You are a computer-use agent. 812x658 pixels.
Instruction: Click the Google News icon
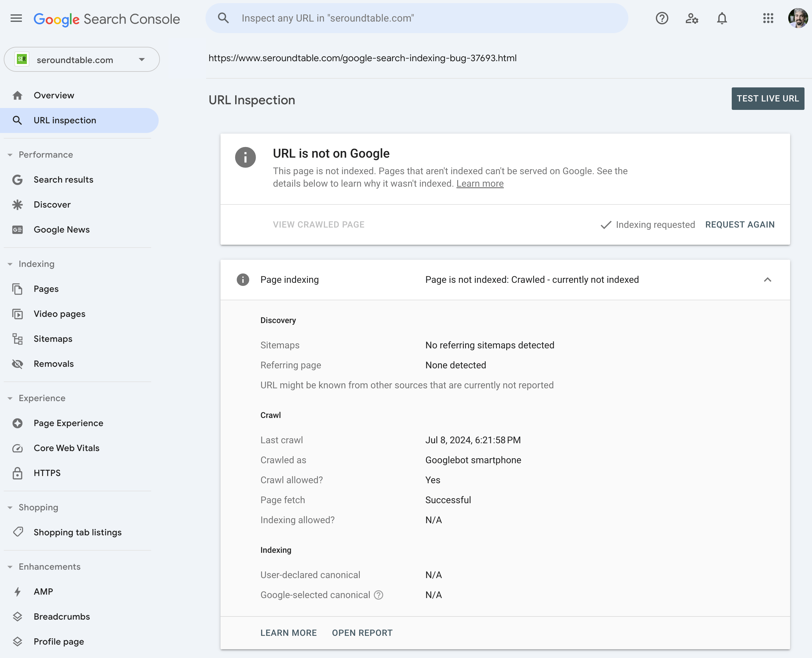point(17,230)
